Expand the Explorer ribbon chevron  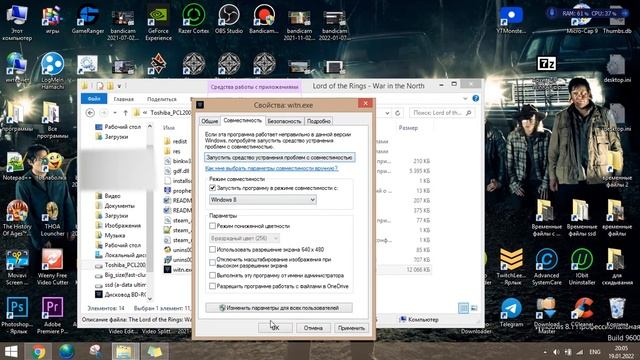click(465, 98)
